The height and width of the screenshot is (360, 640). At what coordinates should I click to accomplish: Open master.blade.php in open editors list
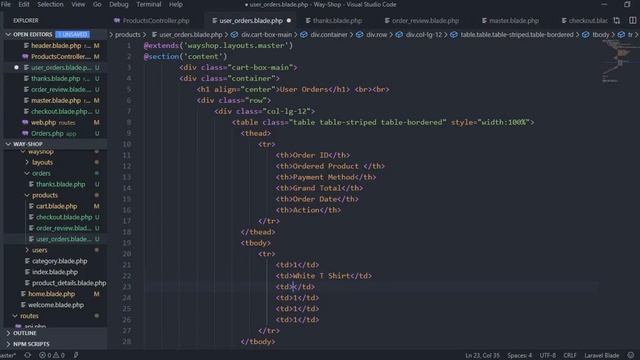(x=56, y=100)
